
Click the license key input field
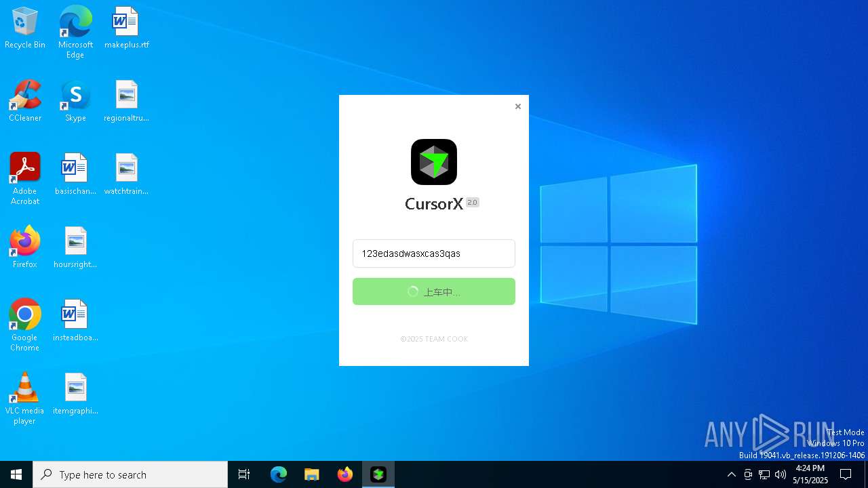(434, 253)
